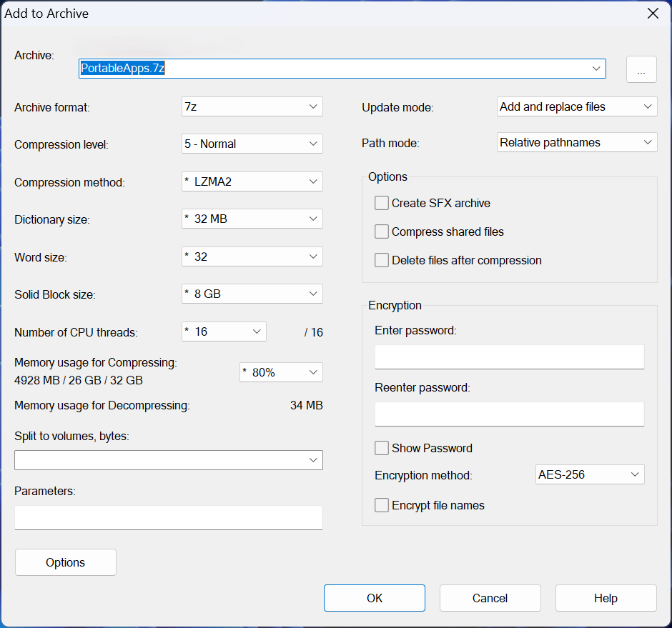
Task: Toggle the Show Password checkbox
Action: 382,448
